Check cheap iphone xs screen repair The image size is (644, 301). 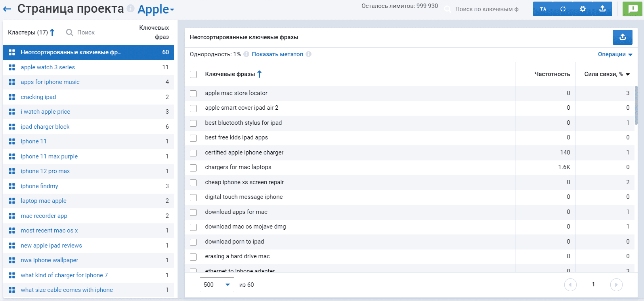[193, 183]
